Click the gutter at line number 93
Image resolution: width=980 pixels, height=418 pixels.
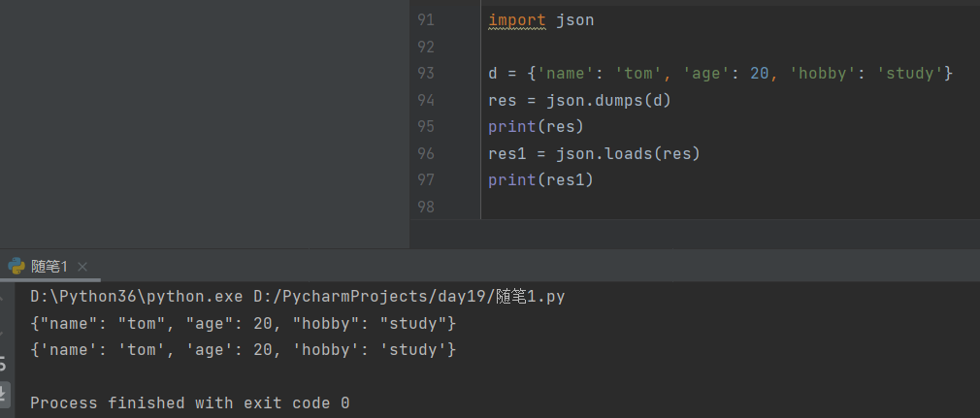tap(426, 74)
